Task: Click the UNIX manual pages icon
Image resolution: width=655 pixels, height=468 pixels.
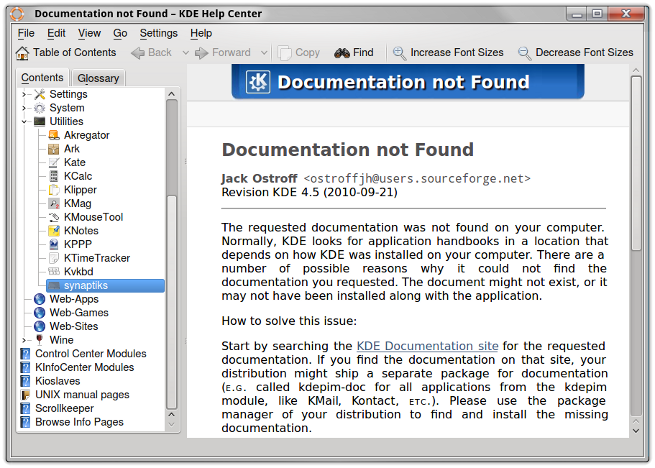Action: click(x=25, y=395)
